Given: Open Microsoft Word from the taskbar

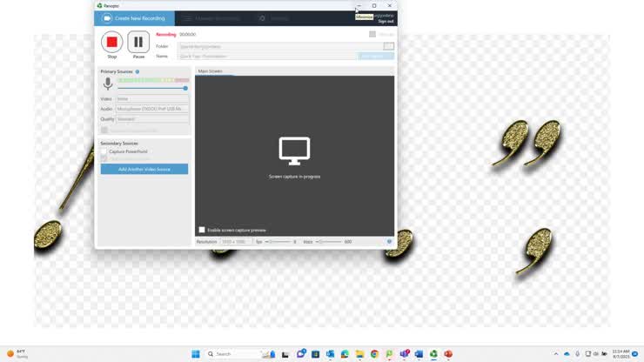Looking at the screenshot, I should point(419,354).
